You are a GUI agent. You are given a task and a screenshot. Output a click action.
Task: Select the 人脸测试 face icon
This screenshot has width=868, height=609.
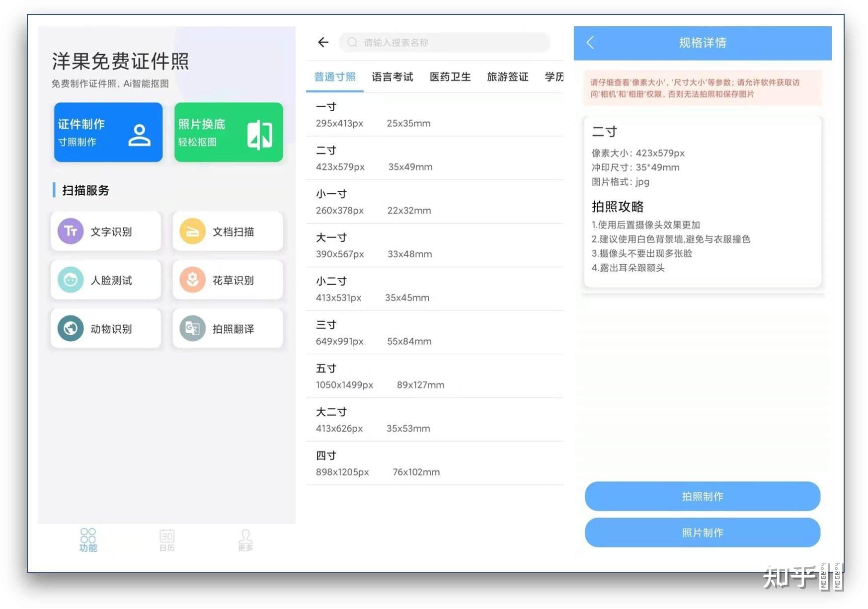71,280
